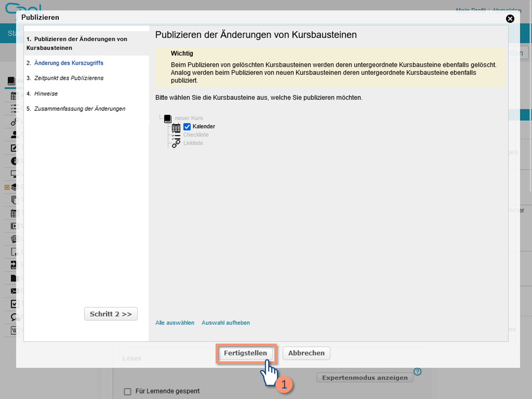Viewport: 532px width, 399px height.
Task: Click 'Expertenmodus anzeigen' button
Action: pos(365,377)
